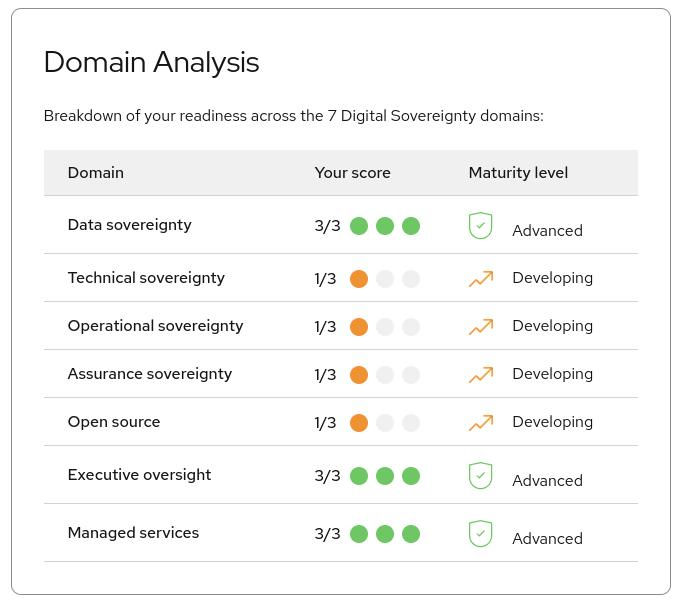
Task: Click the trend arrow icon for Open source
Action: click(481, 423)
